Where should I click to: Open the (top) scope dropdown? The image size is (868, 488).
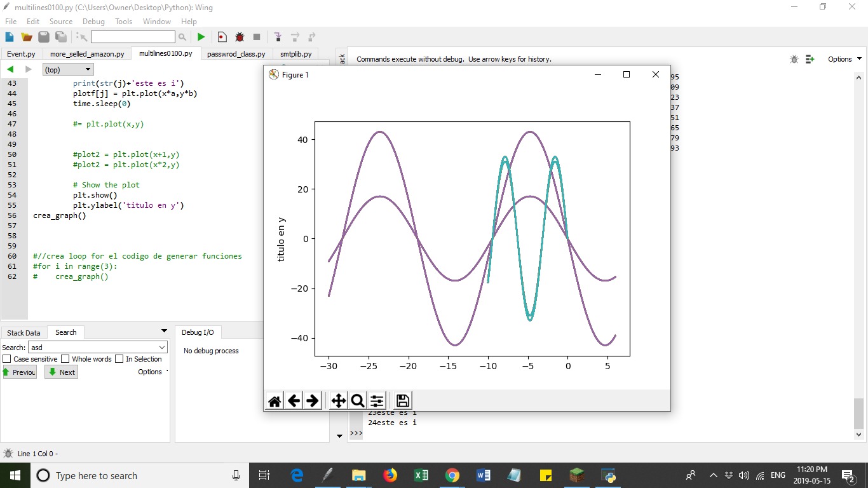tap(68, 69)
